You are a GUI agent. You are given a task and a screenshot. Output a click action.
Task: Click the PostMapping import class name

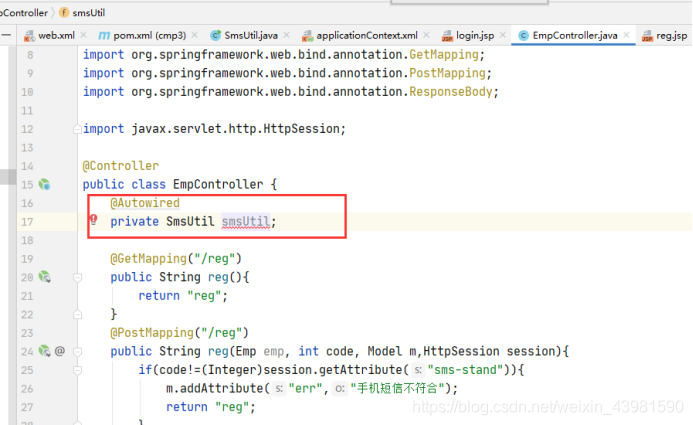[447, 73]
